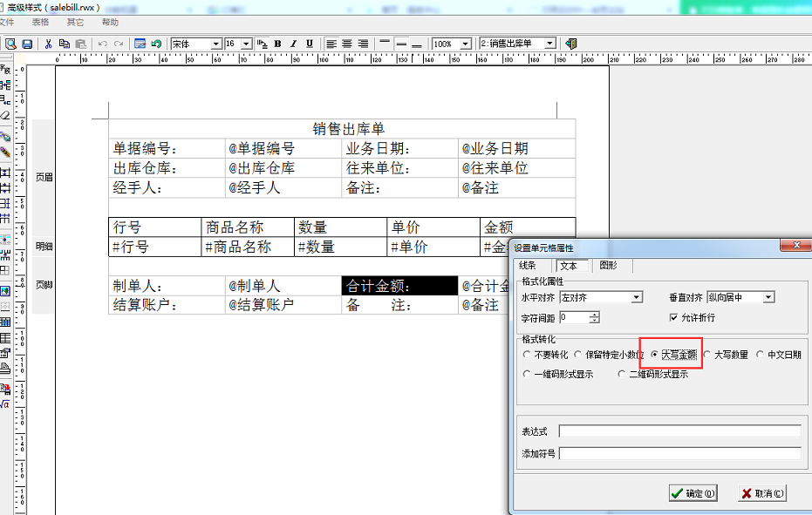Click the center-align text icon
Viewport: 812px width, 515px height.
point(347,44)
